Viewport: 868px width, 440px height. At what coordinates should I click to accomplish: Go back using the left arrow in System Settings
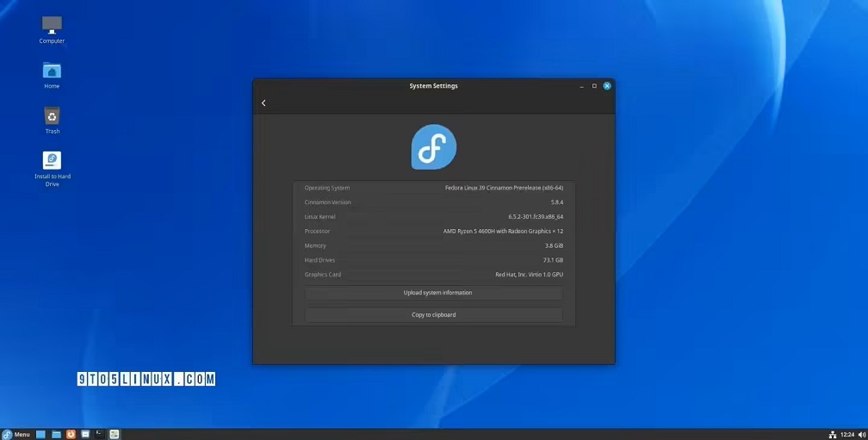pos(263,103)
